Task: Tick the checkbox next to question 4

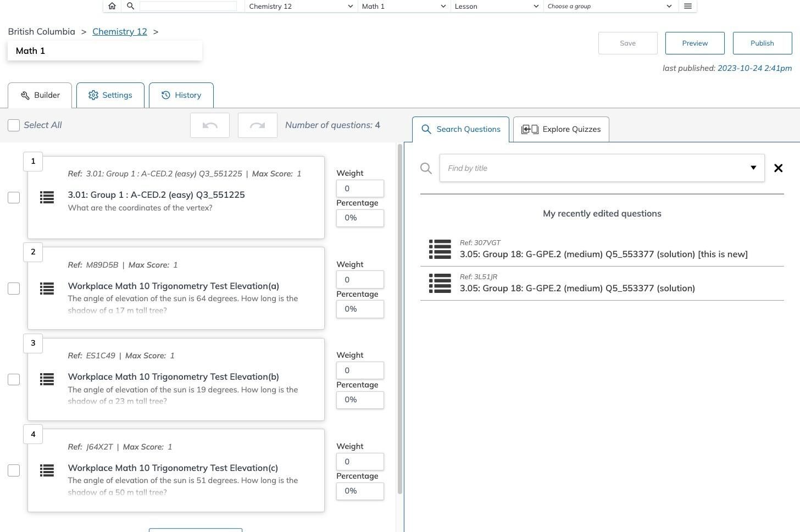Action: 14,470
